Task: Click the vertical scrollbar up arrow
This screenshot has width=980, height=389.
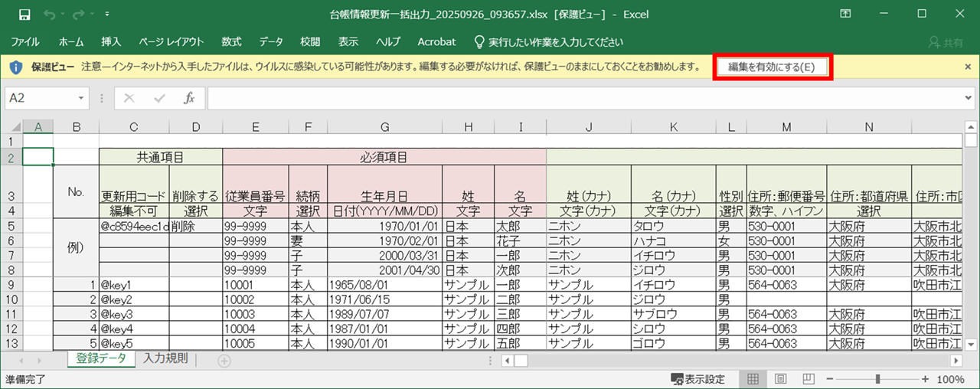Action: coord(971,127)
